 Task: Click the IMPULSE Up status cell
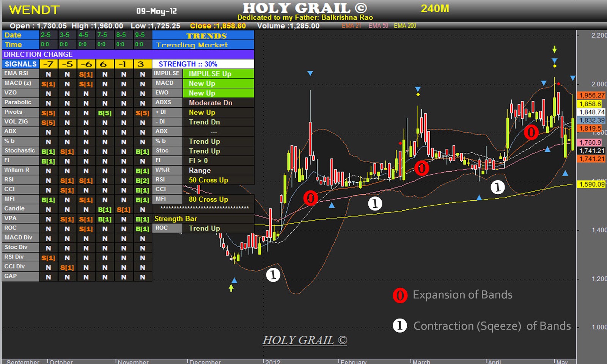pyautogui.click(x=218, y=74)
